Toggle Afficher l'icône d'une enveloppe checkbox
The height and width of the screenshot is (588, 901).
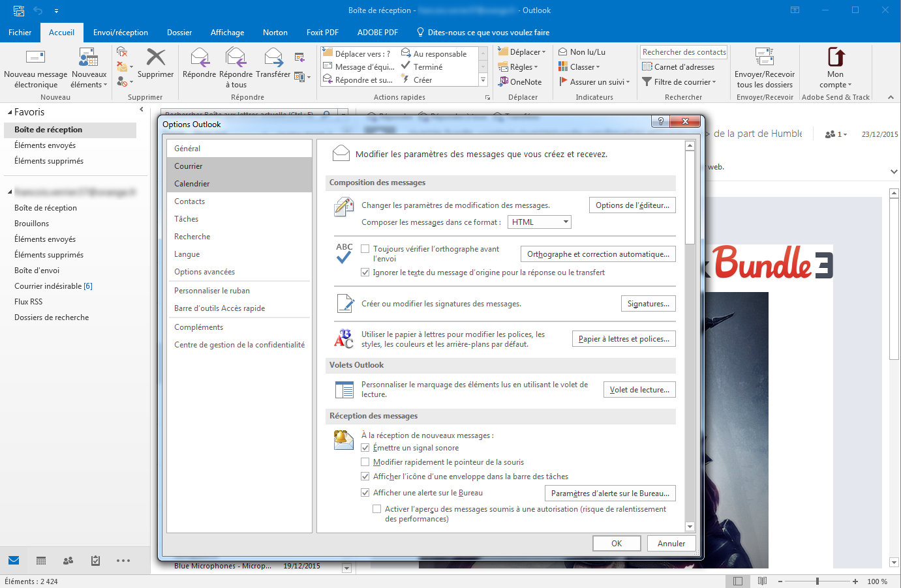[x=365, y=477]
